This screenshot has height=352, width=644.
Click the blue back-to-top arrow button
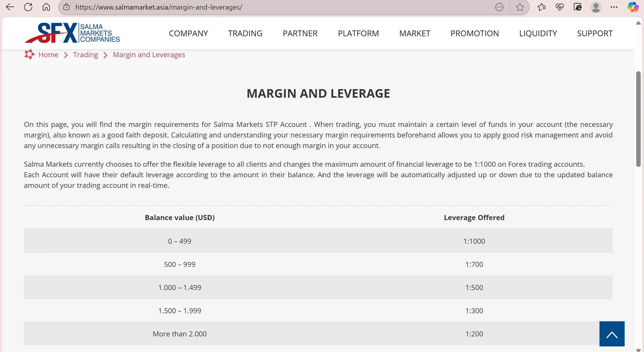(x=612, y=334)
